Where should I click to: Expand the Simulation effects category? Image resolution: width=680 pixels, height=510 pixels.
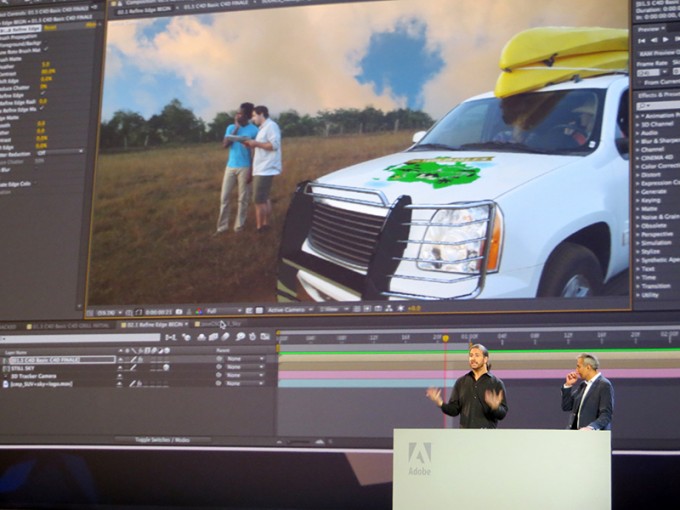pyautogui.click(x=638, y=243)
